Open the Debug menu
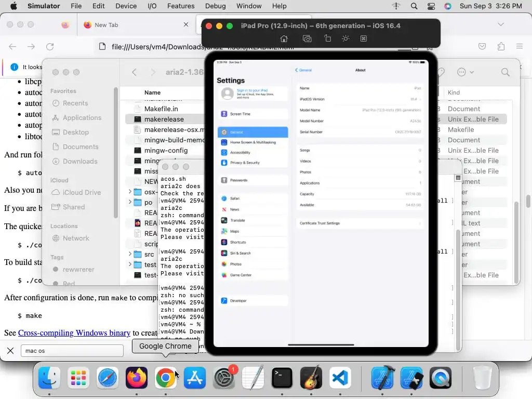The height and width of the screenshot is (399, 532). pos(216,6)
